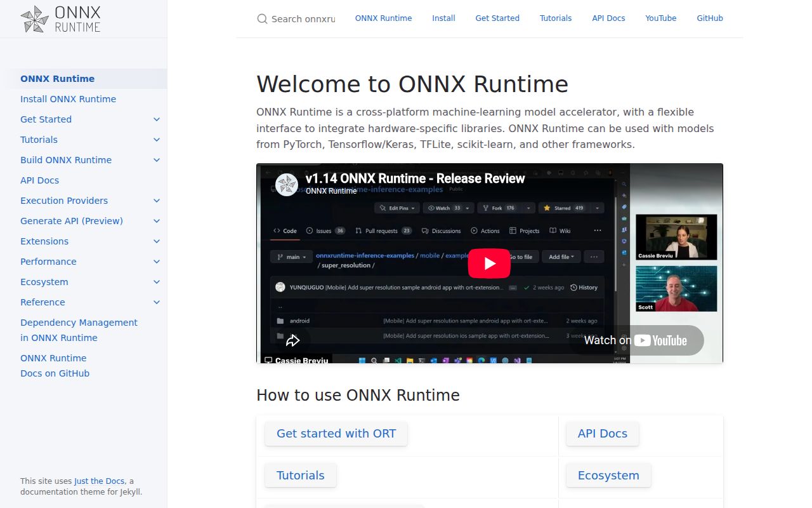The image size is (812, 508).
Task: Focus the Search onnxruntime input field
Action: (303, 19)
